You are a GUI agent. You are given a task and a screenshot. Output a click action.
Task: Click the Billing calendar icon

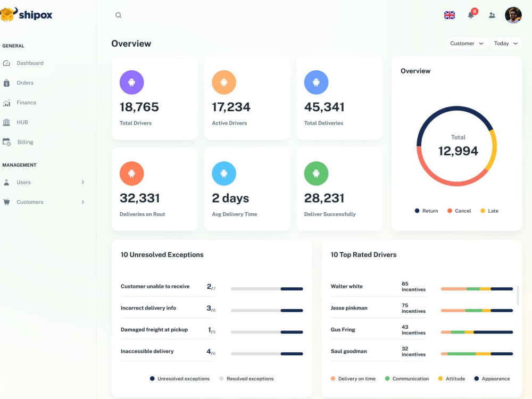[x=7, y=142]
